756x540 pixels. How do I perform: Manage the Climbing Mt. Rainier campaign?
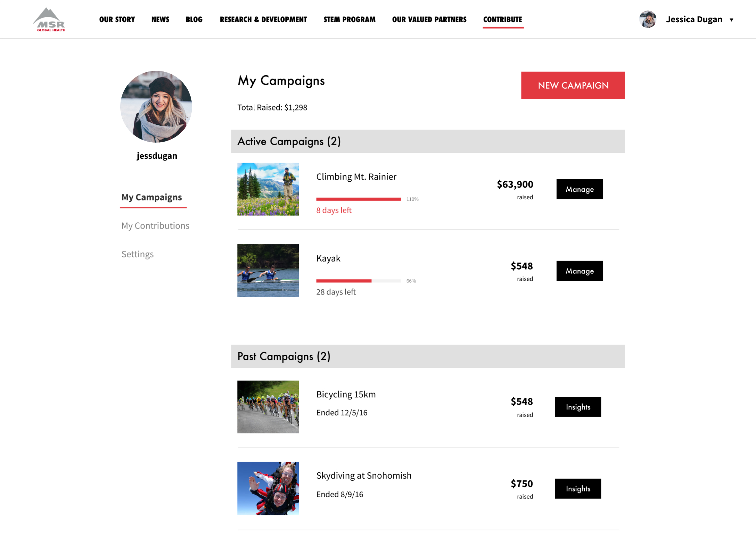579,189
